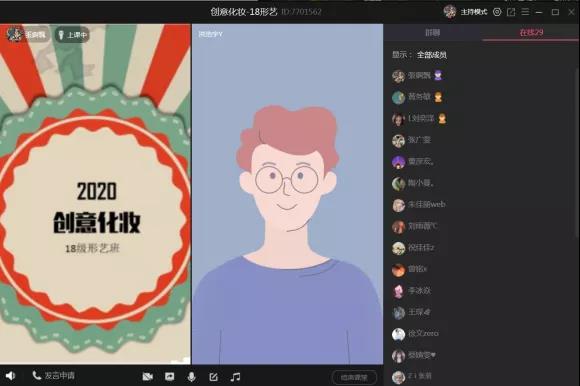Click the music note icon
580x386 pixels.
click(x=235, y=377)
